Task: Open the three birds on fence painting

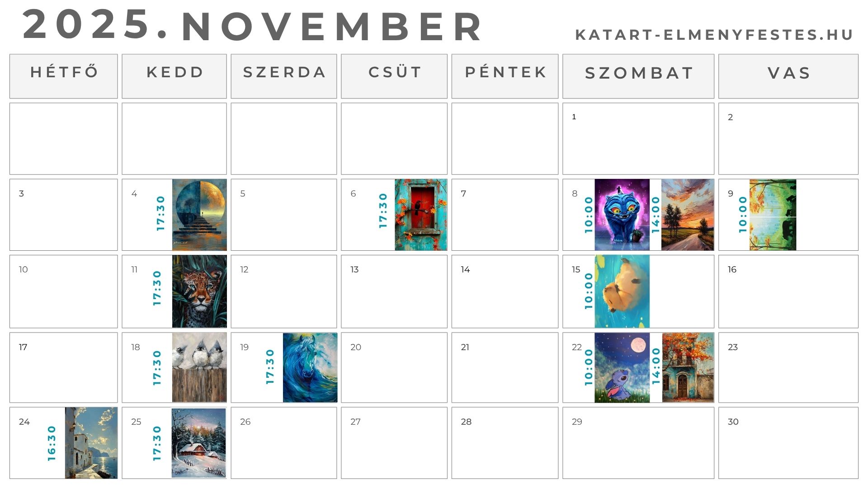Action: point(199,367)
